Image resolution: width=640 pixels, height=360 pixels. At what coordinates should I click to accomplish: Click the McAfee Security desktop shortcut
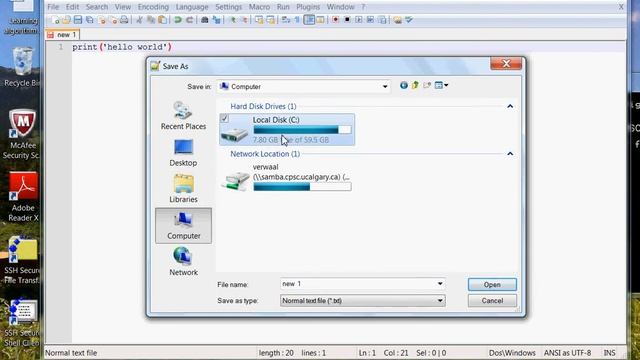click(22, 134)
